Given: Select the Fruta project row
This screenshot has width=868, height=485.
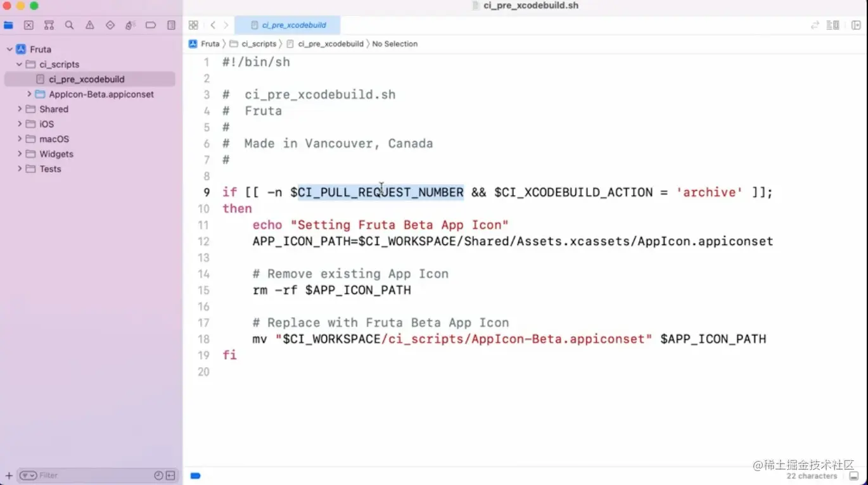Looking at the screenshot, I should (90, 49).
